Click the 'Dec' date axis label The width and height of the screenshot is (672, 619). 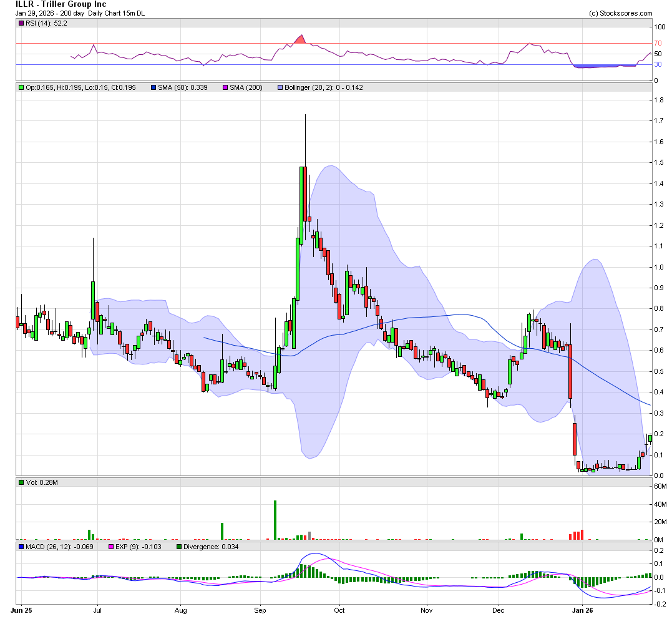coord(499,610)
